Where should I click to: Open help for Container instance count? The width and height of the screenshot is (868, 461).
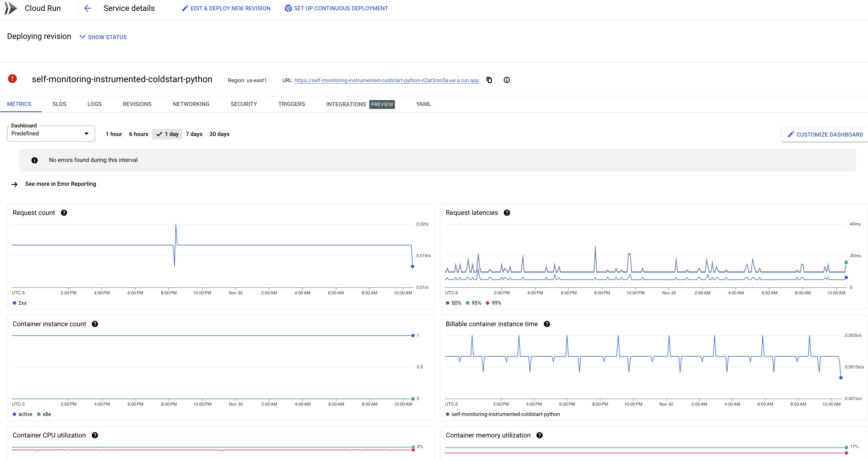click(x=95, y=324)
